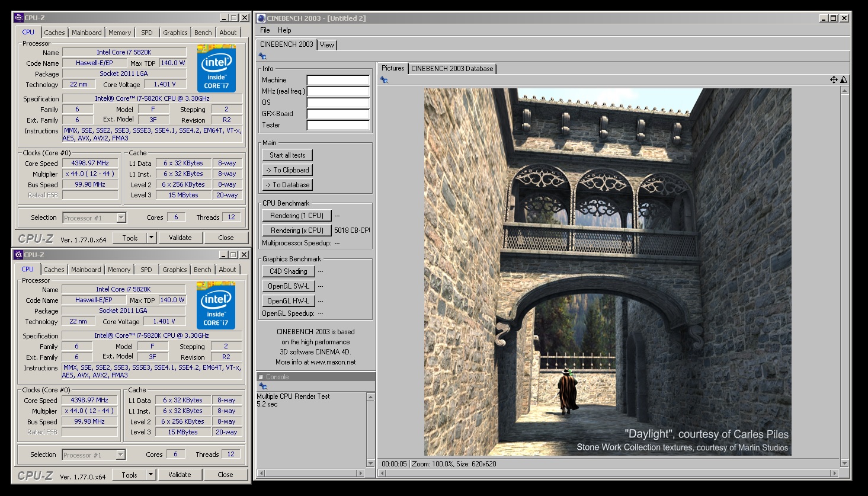Switch to the View tab in CINEBENCH

click(x=327, y=45)
